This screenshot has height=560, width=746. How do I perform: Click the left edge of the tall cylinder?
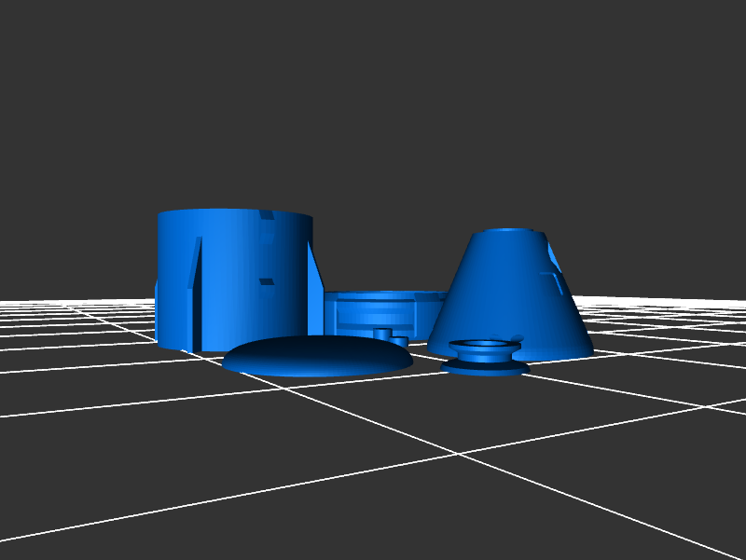click(x=160, y=280)
